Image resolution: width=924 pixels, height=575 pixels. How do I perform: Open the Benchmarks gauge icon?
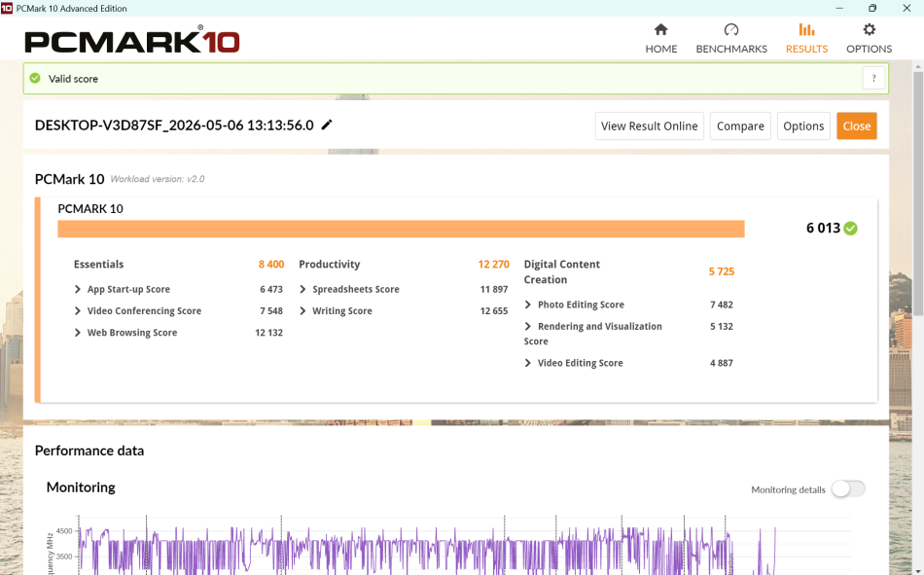[x=731, y=29]
